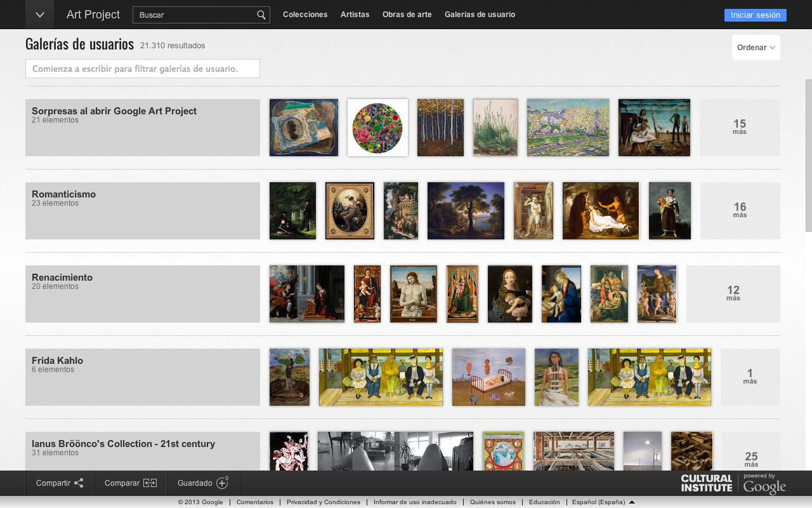This screenshot has width=812, height=508.
Task: Open first Frida Kahlo thumbnail with tree figure
Action: pyautogui.click(x=289, y=377)
